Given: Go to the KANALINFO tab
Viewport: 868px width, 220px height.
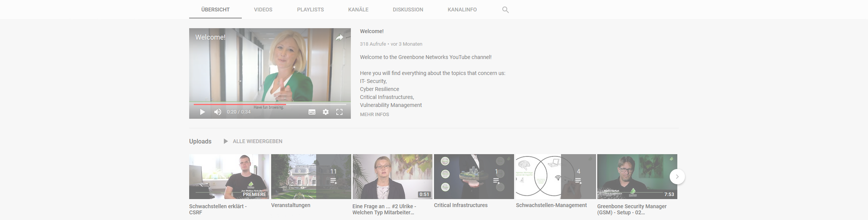Looking at the screenshot, I should (462, 10).
